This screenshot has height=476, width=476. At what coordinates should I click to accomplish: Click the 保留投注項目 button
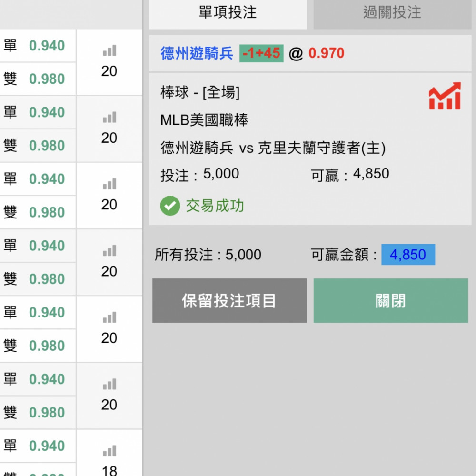pyautogui.click(x=229, y=300)
